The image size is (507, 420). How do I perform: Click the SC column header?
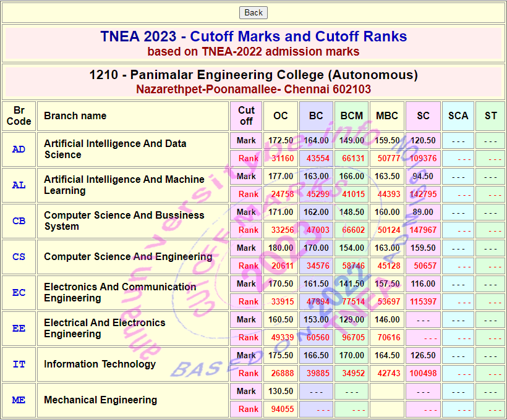pyautogui.click(x=424, y=116)
